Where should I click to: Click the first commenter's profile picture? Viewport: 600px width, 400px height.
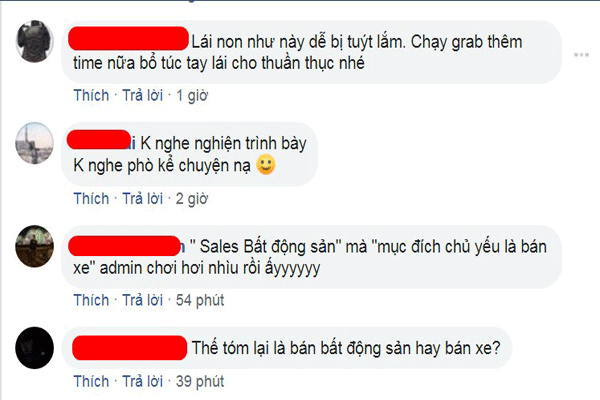pos(34,41)
